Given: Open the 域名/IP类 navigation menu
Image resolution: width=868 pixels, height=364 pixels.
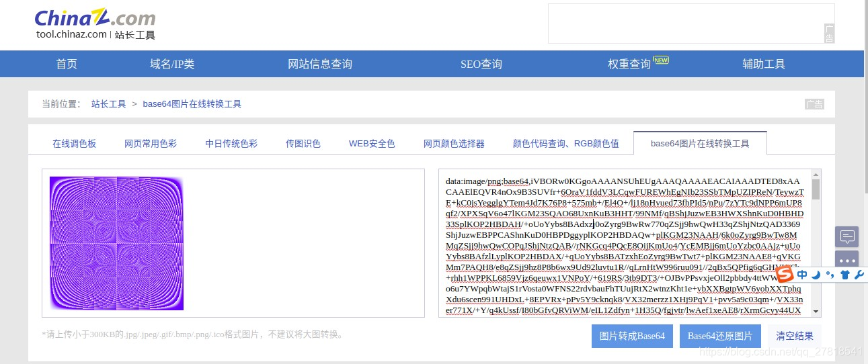Looking at the screenshot, I should tap(172, 64).
